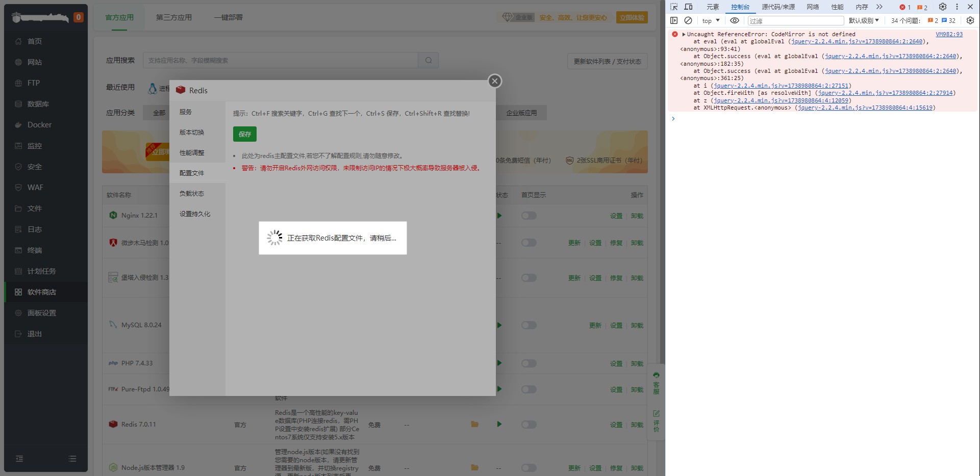Select the 企业版应用 category
980x476 pixels.
tap(521, 113)
